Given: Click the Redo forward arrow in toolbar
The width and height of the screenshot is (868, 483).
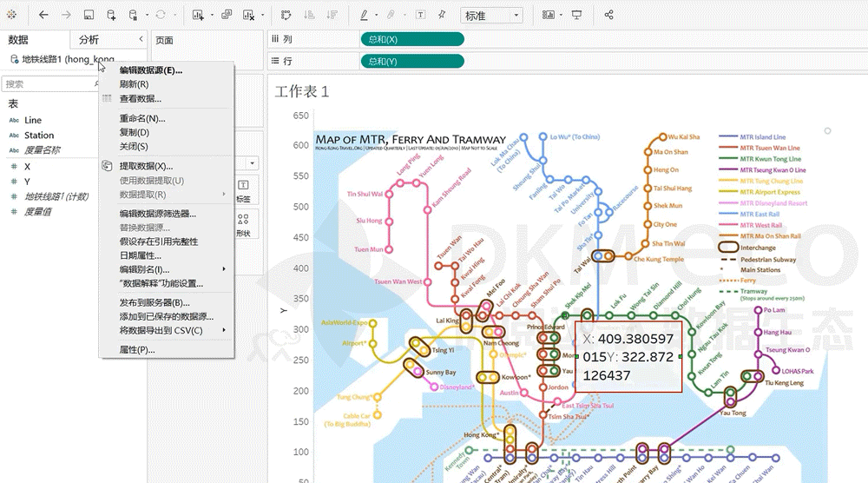Looking at the screenshot, I should [66, 15].
